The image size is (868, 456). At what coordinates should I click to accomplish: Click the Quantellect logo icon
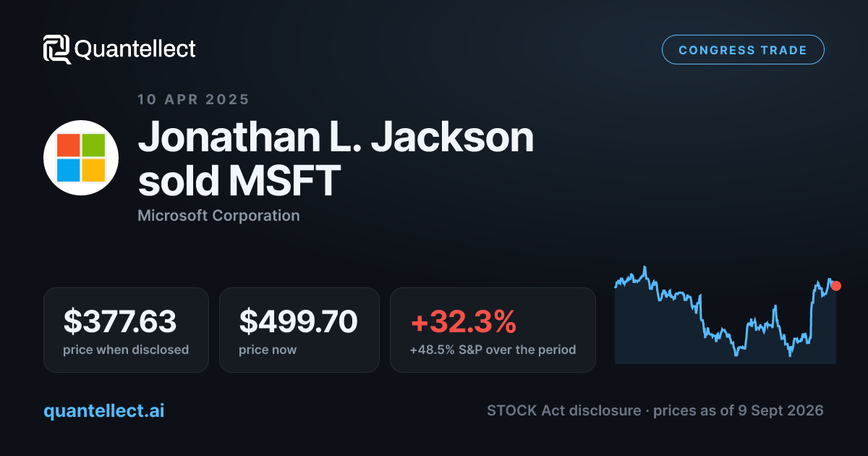56,49
